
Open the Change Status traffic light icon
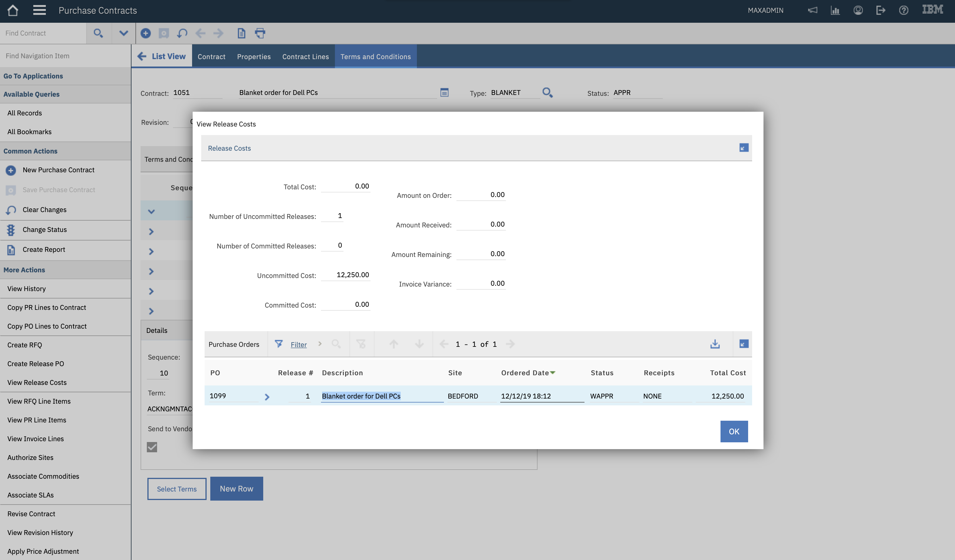11,229
